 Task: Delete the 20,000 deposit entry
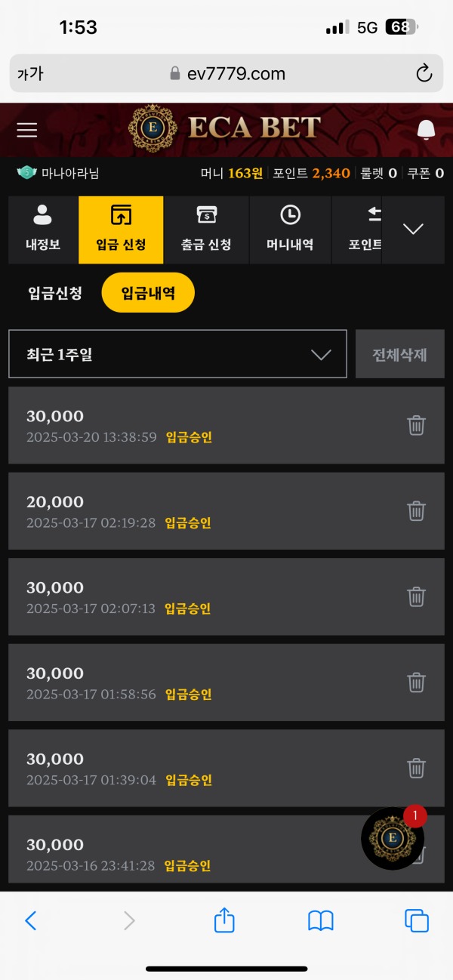(x=416, y=510)
